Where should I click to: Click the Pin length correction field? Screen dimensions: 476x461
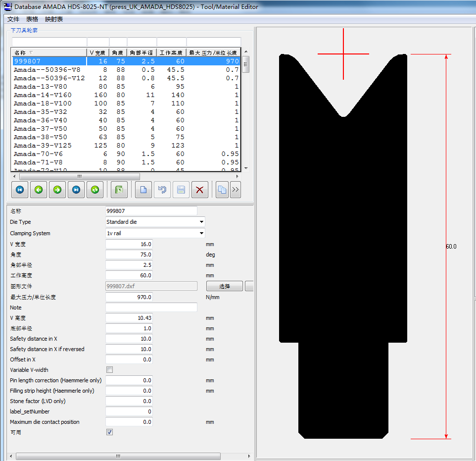click(x=129, y=380)
